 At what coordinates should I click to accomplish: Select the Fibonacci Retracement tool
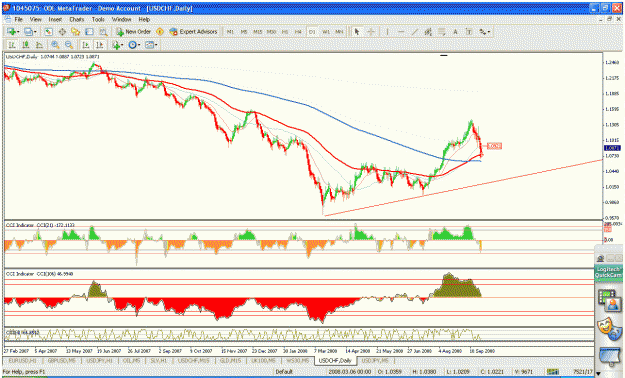pyautogui.click(x=442, y=32)
